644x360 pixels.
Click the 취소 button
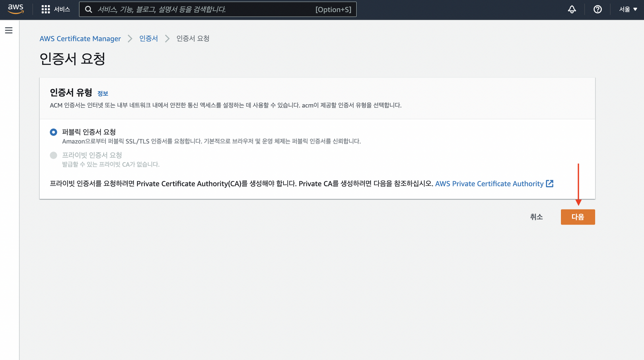click(536, 217)
